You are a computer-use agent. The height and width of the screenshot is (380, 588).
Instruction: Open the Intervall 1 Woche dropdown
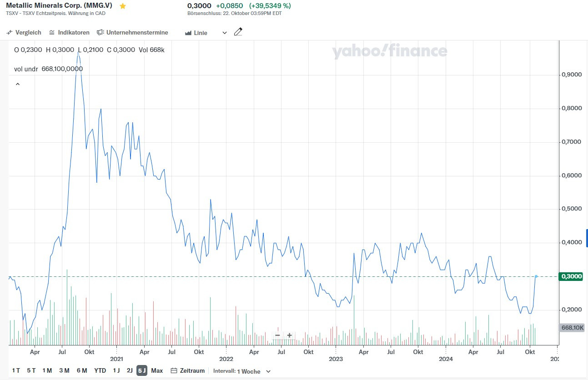tap(242, 371)
